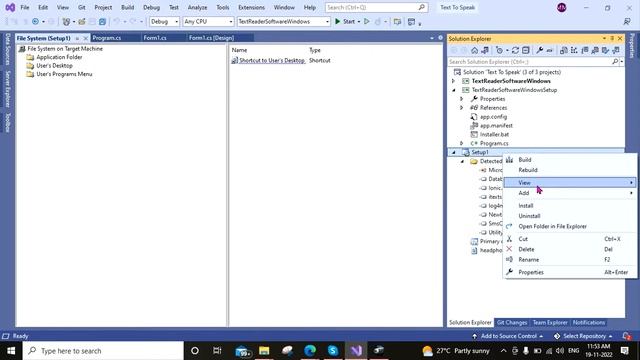Expand the Program.cs node

point(462,143)
